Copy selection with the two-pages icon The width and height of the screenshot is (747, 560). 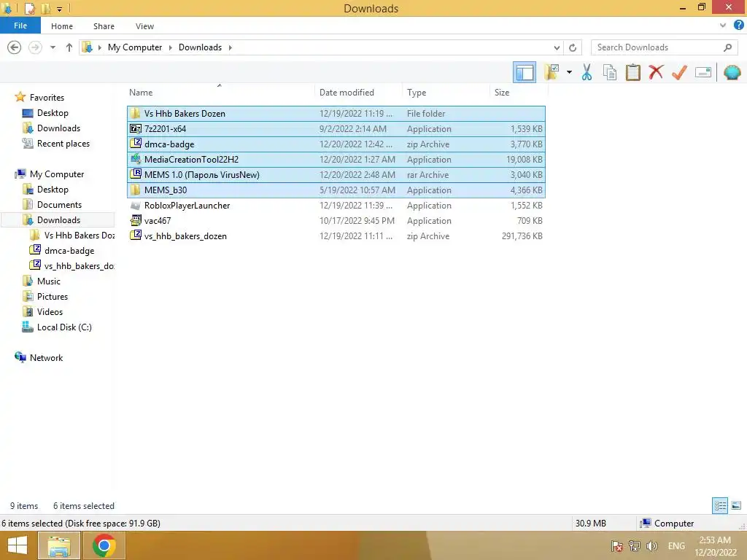point(609,72)
